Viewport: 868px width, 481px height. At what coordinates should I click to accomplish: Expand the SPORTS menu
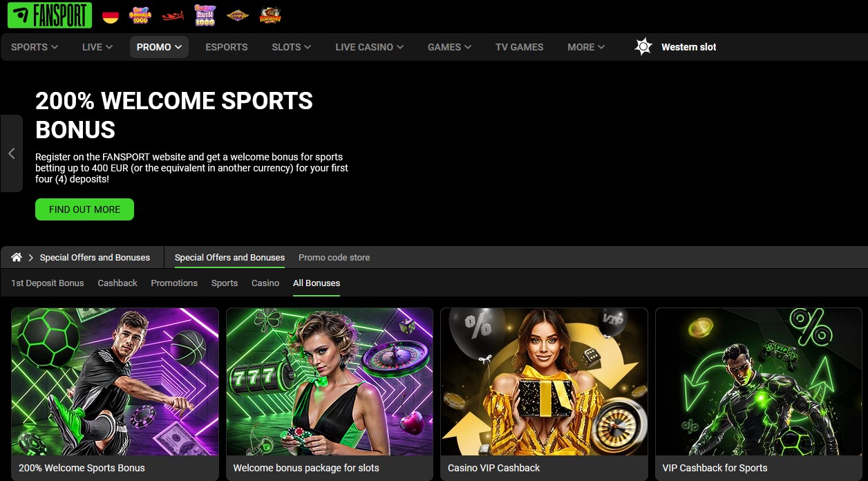(35, 47)
